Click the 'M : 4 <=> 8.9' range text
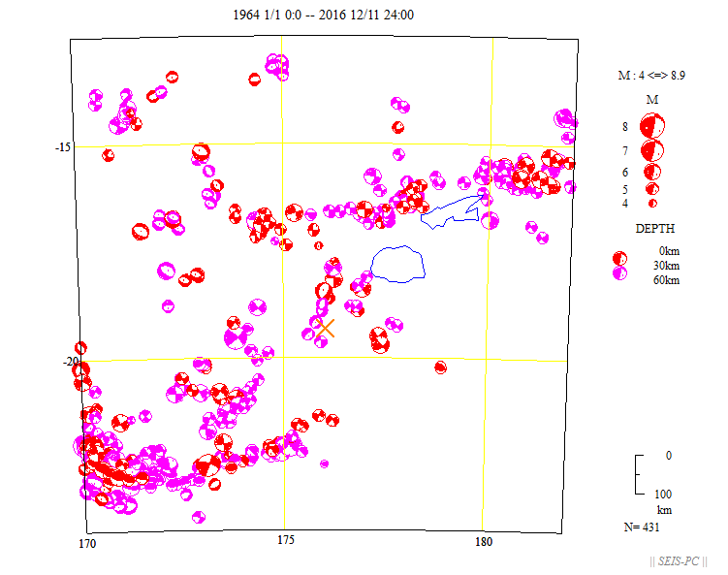 tap(651, 76)
